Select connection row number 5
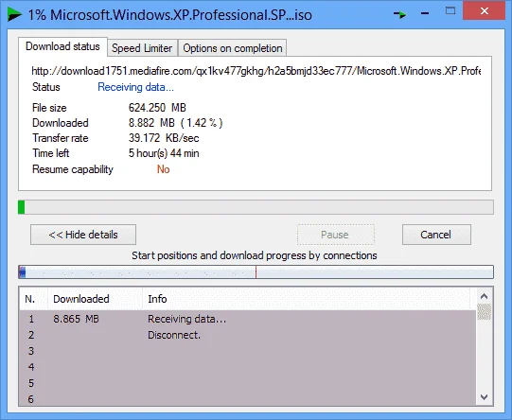Screen dimensions: 512x420 point(247,383)
